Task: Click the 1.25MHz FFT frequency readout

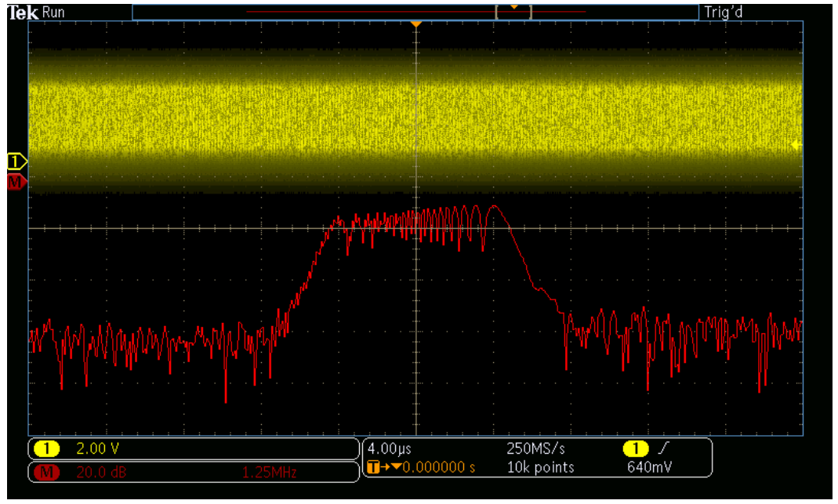Action: [270, 473]
